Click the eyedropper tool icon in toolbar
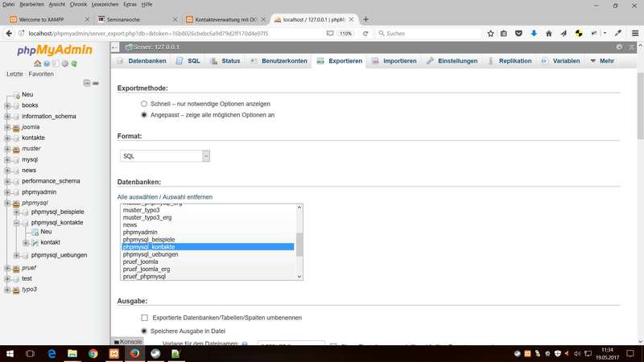The width and height of the screenshot is (644, 362). [x=617, y=33]
